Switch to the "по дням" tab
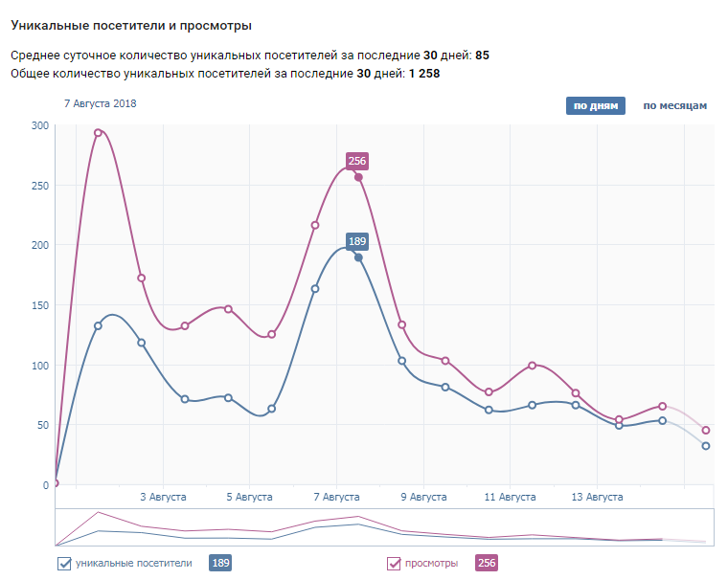This screenshot has width=728, height=580. [x=595, y=105]
